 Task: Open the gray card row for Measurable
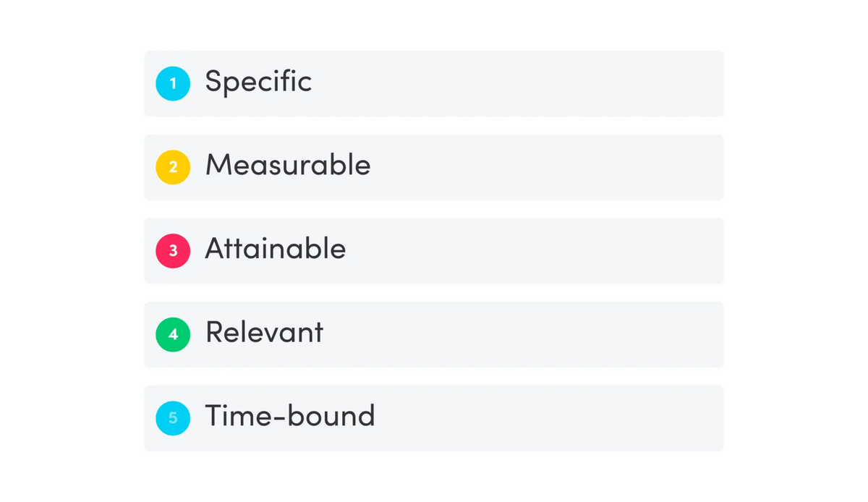click(434, 167)
